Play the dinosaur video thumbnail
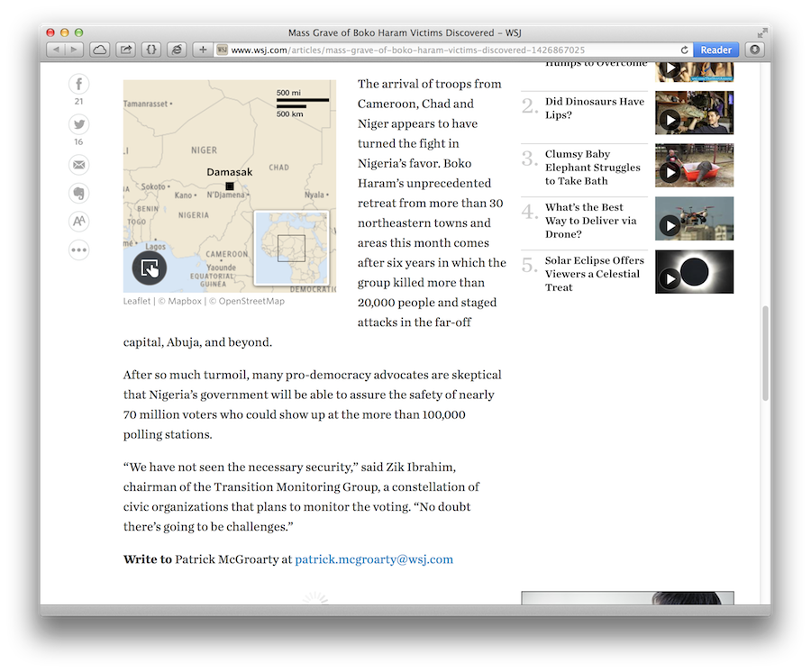Image resolution: width=811 pixels, height=672 pixels. click(694, 113)
